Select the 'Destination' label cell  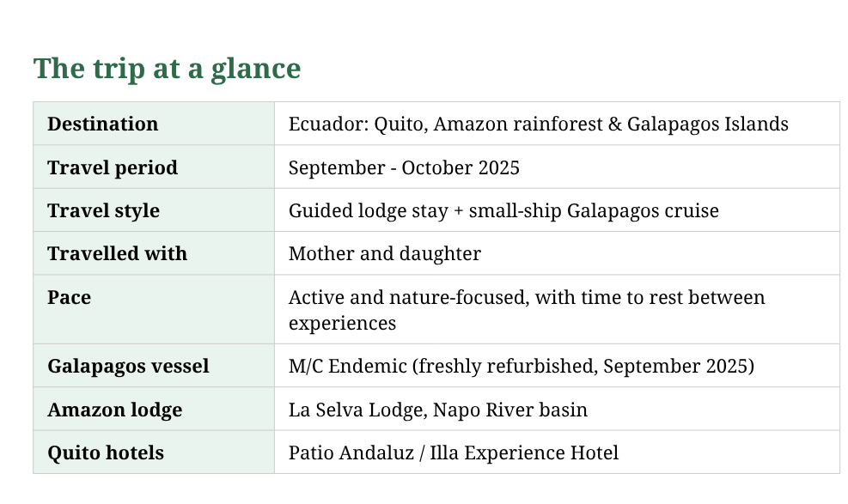tap(103, 124)
